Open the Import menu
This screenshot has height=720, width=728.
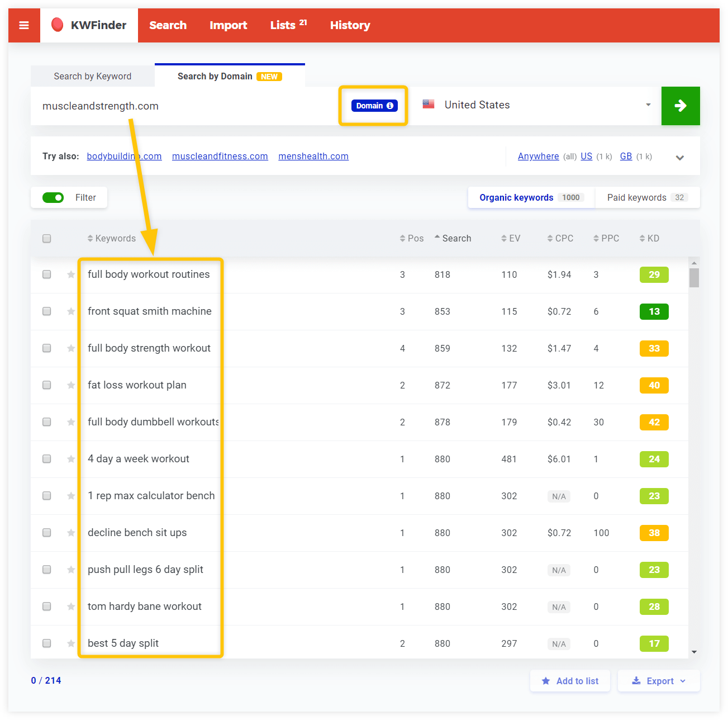[229, 25]
